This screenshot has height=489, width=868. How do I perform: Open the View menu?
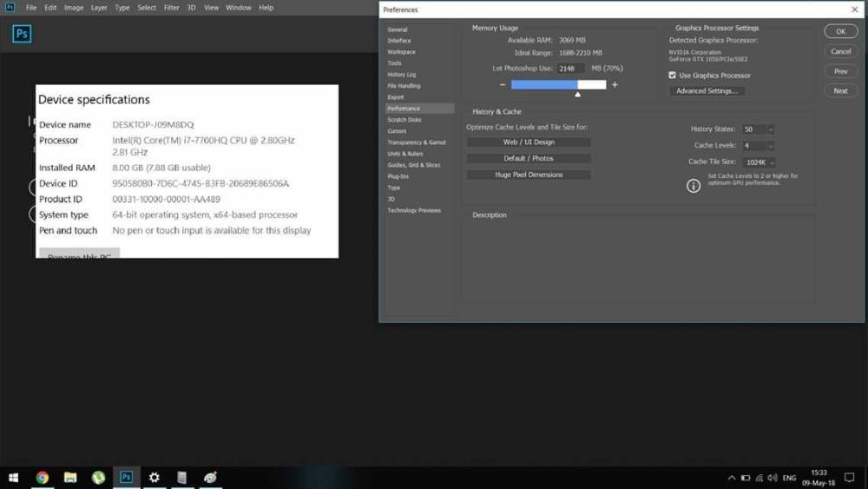(x=211, y=8)
